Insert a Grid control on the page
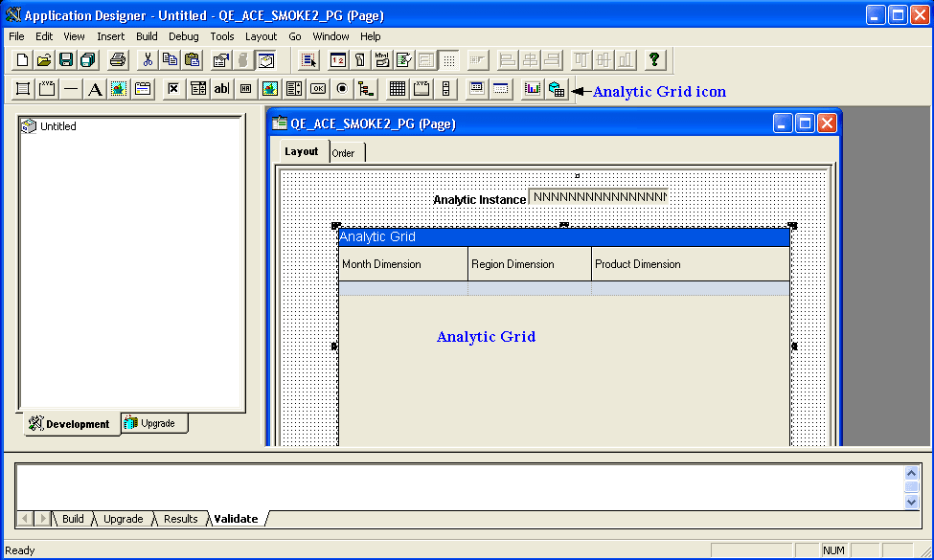934x560 pixels. click(398, 88)
